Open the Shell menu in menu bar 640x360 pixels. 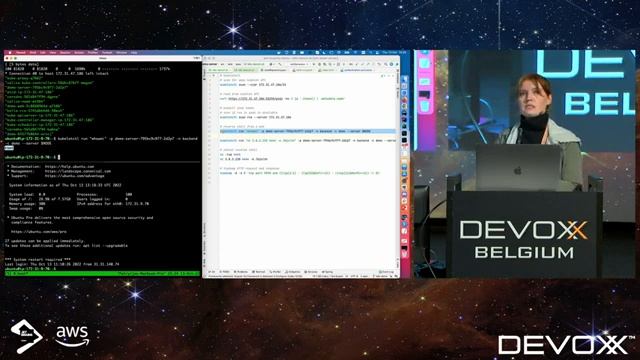pos(33,53)
